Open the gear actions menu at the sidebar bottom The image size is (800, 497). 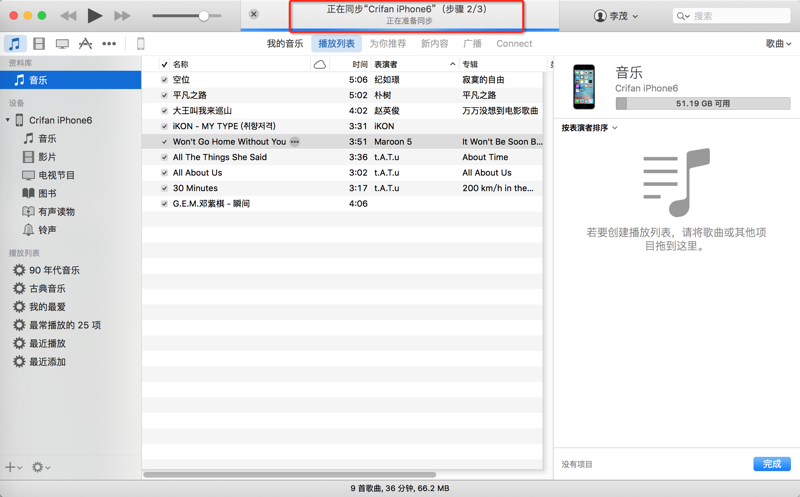tap(41, 467)
